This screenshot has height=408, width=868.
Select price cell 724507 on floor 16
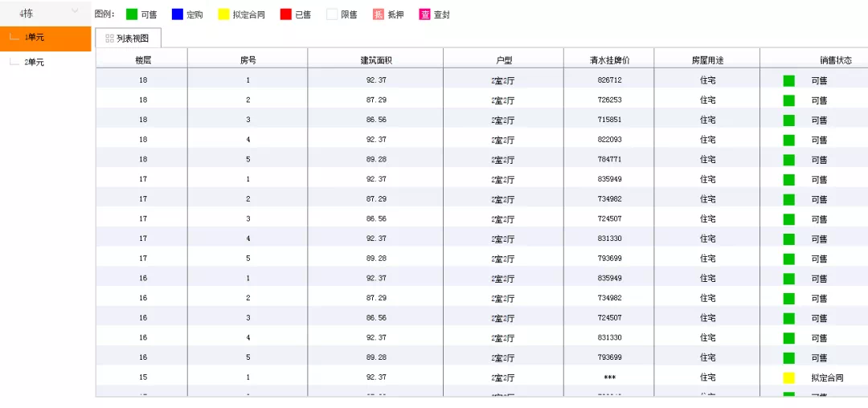click(x=609, y=318)
